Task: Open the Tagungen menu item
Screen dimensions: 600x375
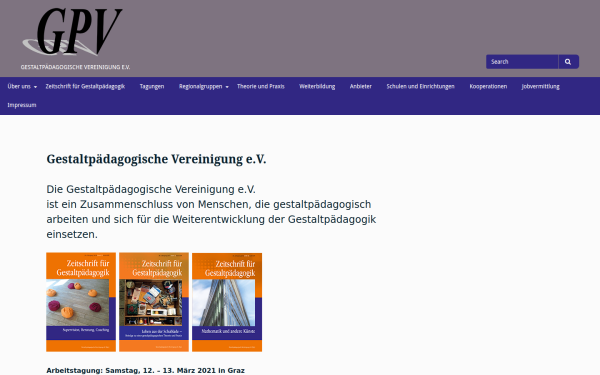Action: [x=152, y=86]
